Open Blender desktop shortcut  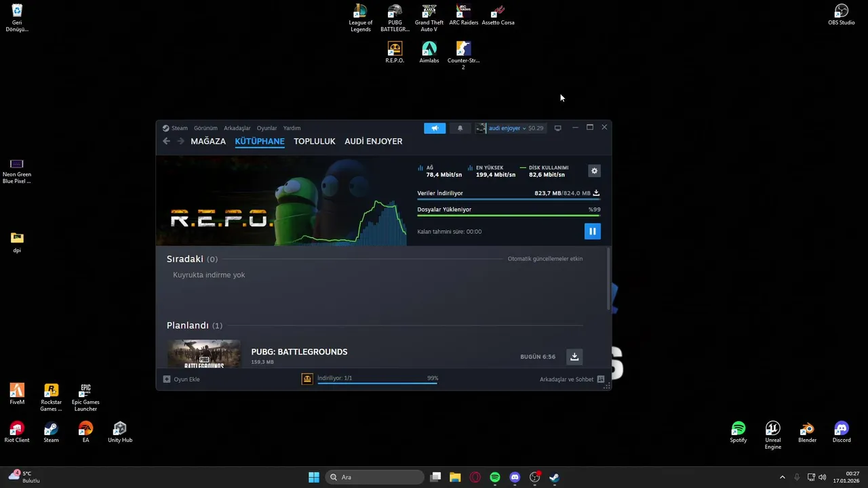click(x=807, y=432)
